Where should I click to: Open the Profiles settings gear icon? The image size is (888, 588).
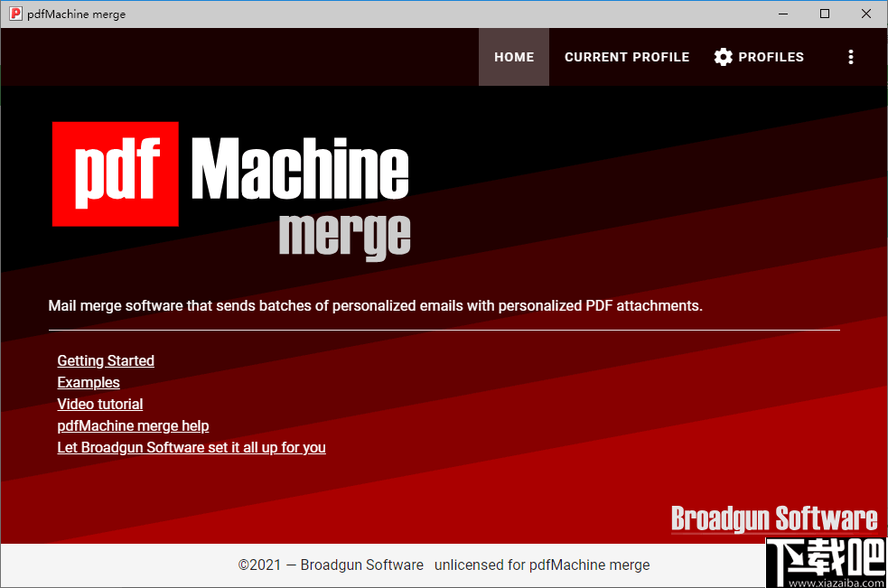click(724, 56)
